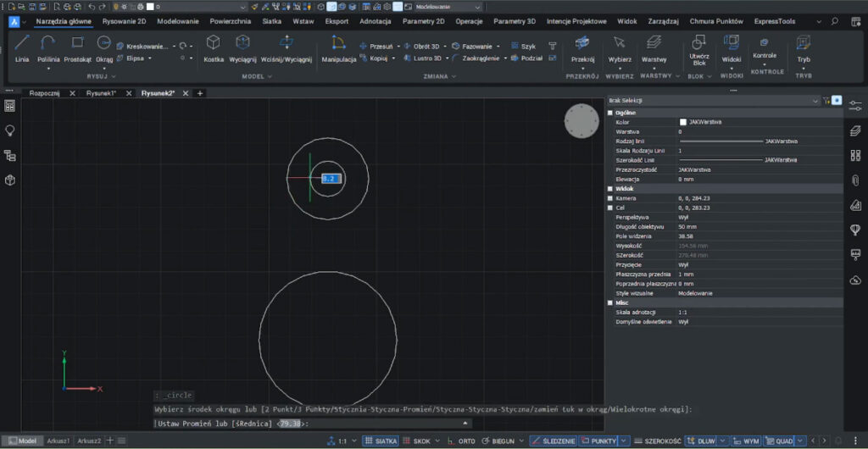Toggle the QUAD cursor menu
This screenshot has height=449, width=868.
pos(778,441)
